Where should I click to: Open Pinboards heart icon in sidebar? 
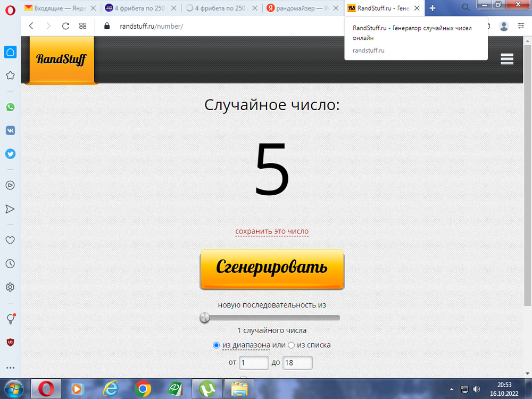click(10, 240)
